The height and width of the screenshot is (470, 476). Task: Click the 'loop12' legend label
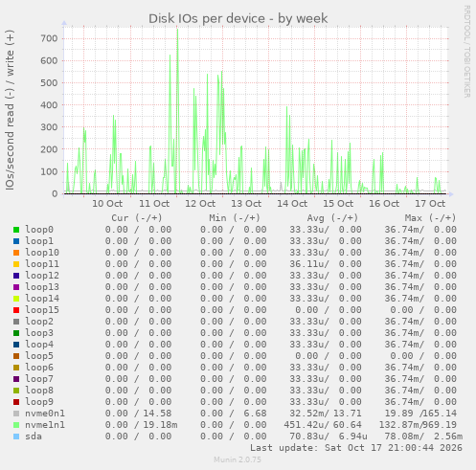(42, 276)
